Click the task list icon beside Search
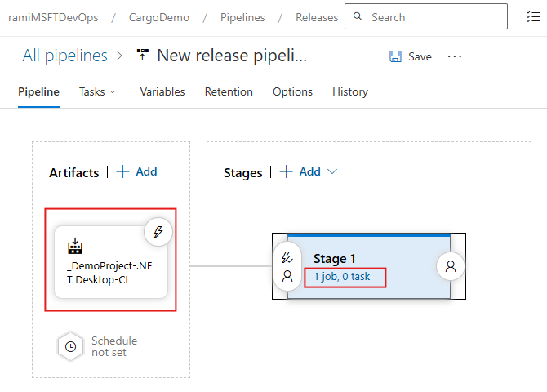 [534, 16]
